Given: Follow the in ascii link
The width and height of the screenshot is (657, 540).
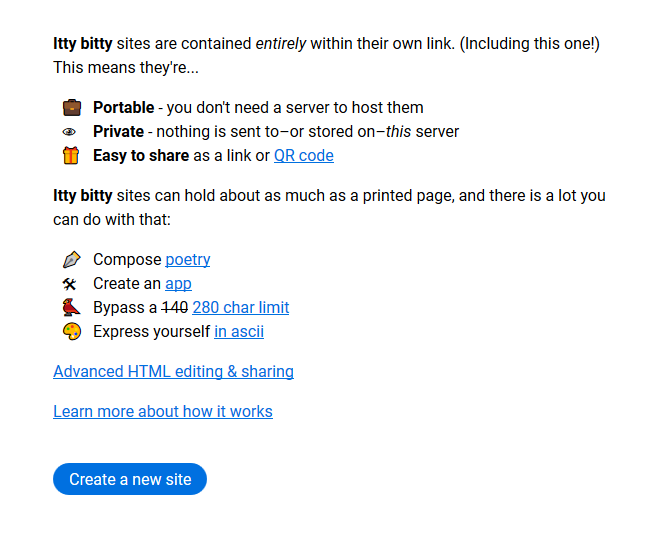Looking at the screenshot, I should [239, 332].
